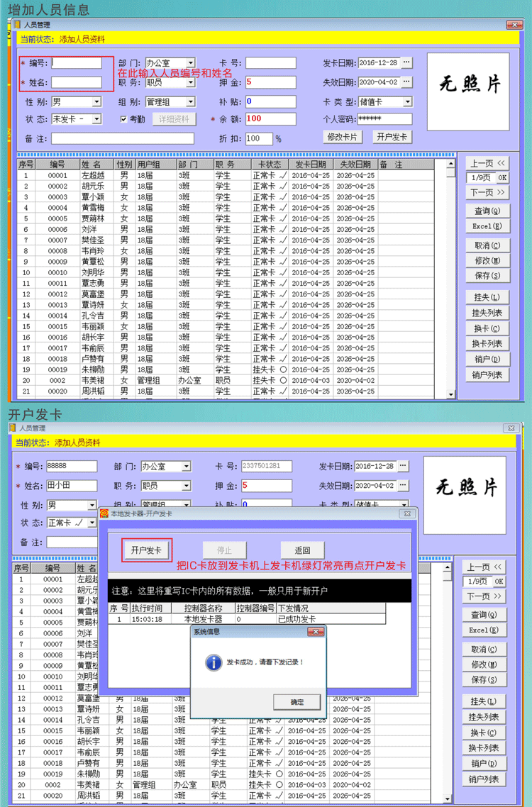Click 销户(D) button in upper window
The height and width of the screenshot is (807, 532).
(x=487, y=360)
